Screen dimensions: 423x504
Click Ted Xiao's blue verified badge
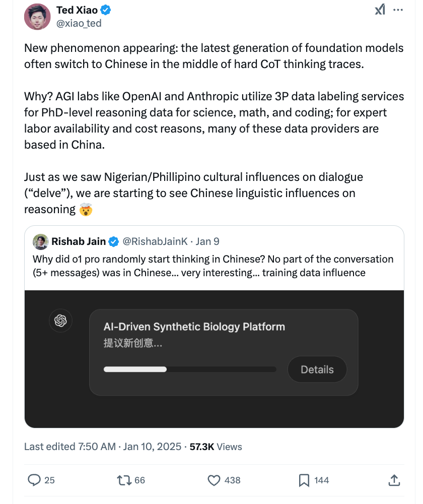[106, 10]
